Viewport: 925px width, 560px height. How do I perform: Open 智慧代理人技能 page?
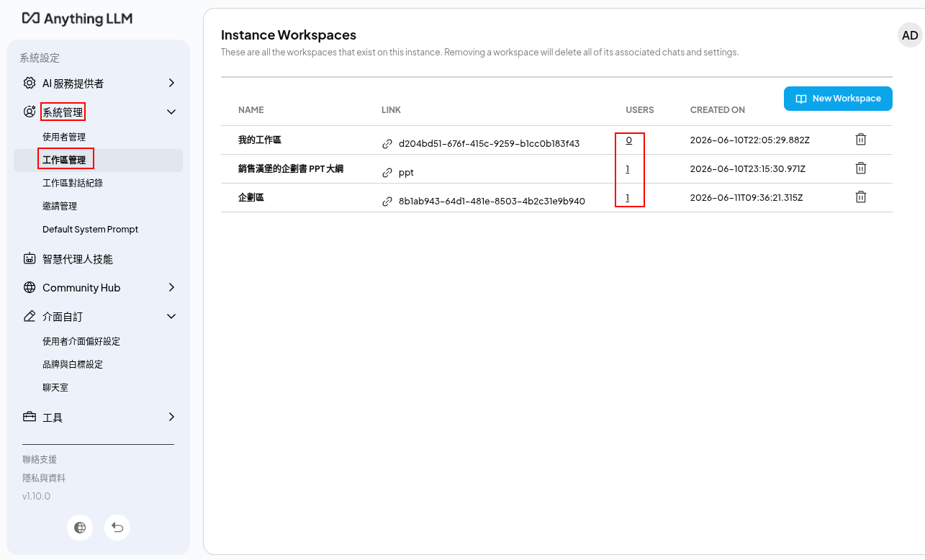[78, 259]
